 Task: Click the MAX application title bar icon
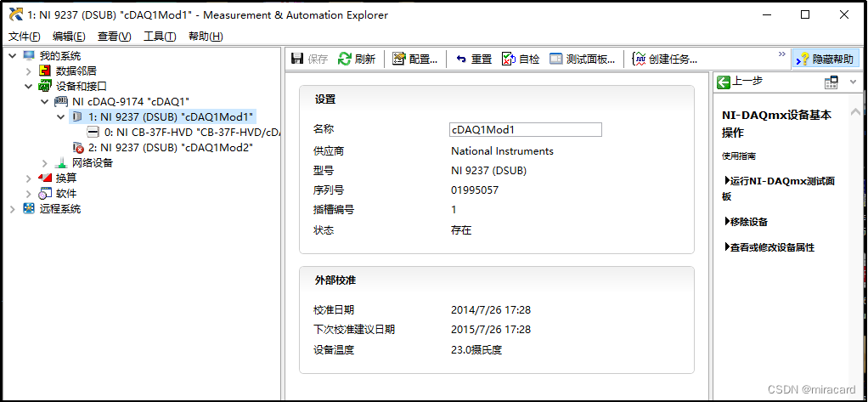[x=15, y=15]
